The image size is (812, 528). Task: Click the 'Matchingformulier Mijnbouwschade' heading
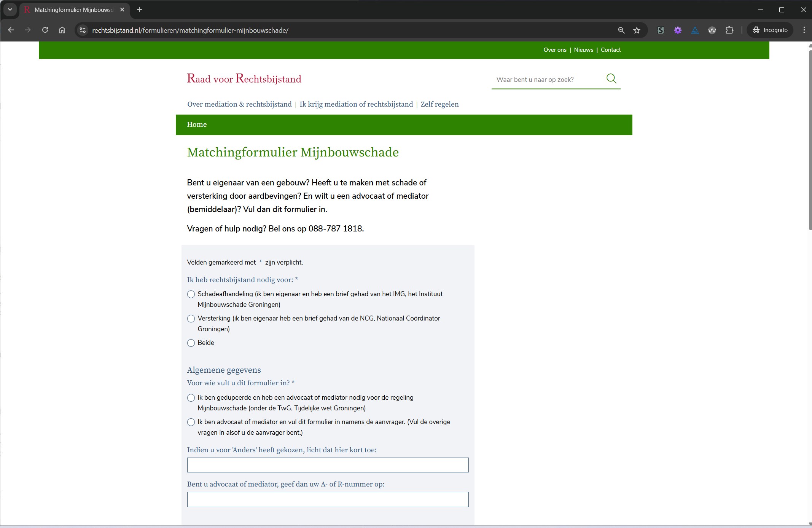coord(293,152)
